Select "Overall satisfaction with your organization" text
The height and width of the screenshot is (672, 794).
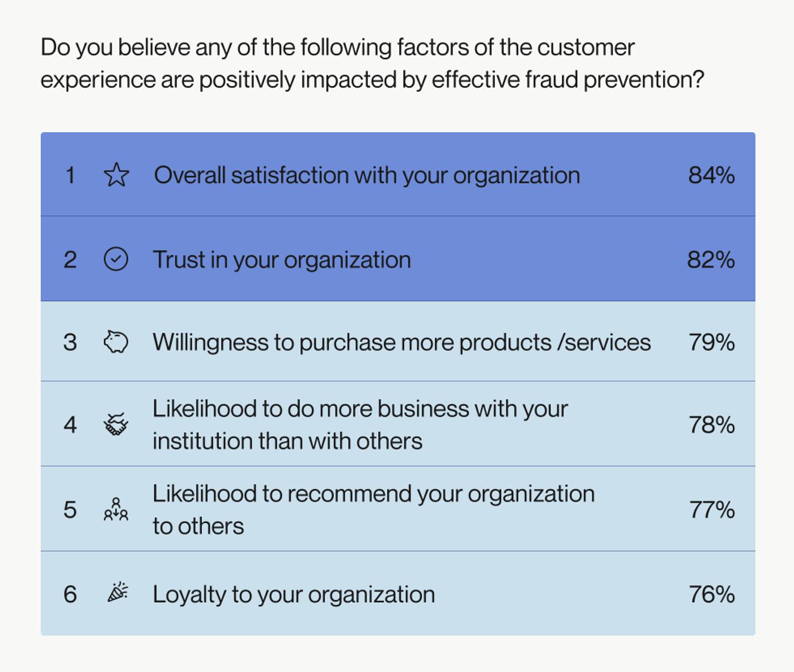[367, 175]
